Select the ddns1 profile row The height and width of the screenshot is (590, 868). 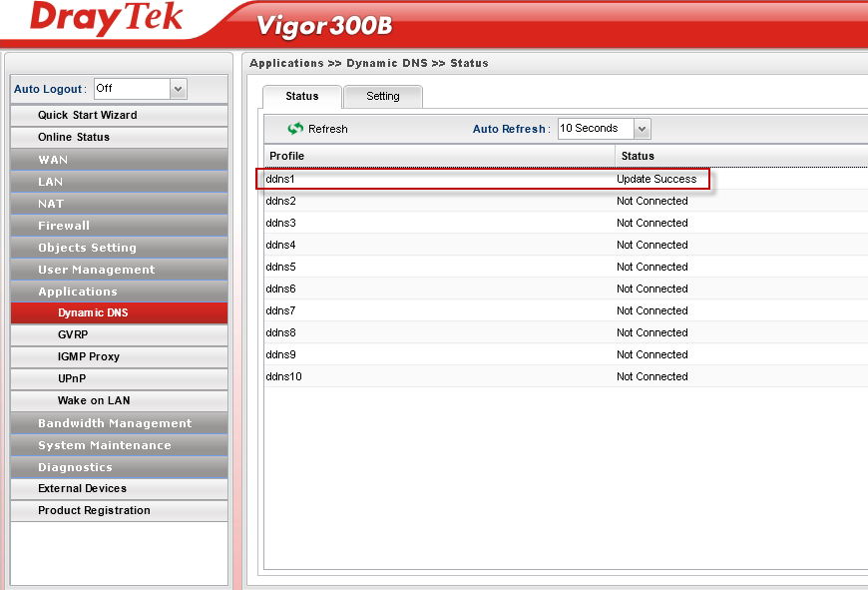281,179
